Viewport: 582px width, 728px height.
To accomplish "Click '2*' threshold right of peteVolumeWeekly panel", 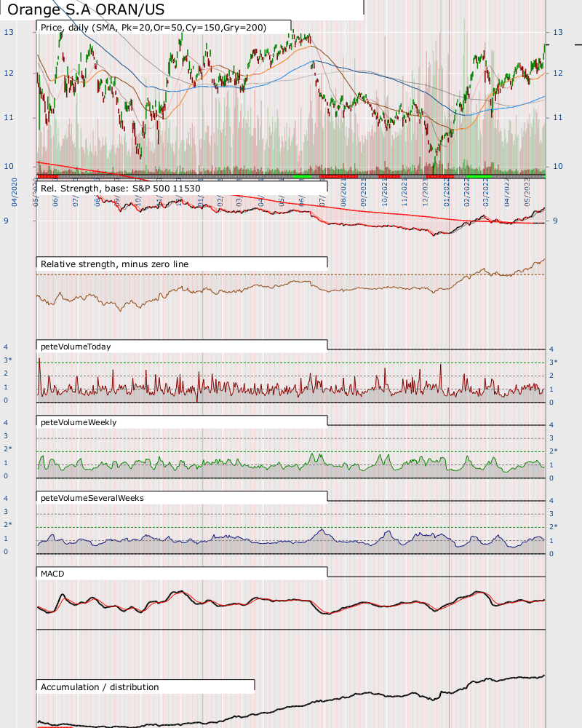I will click(x=553, y=451).
